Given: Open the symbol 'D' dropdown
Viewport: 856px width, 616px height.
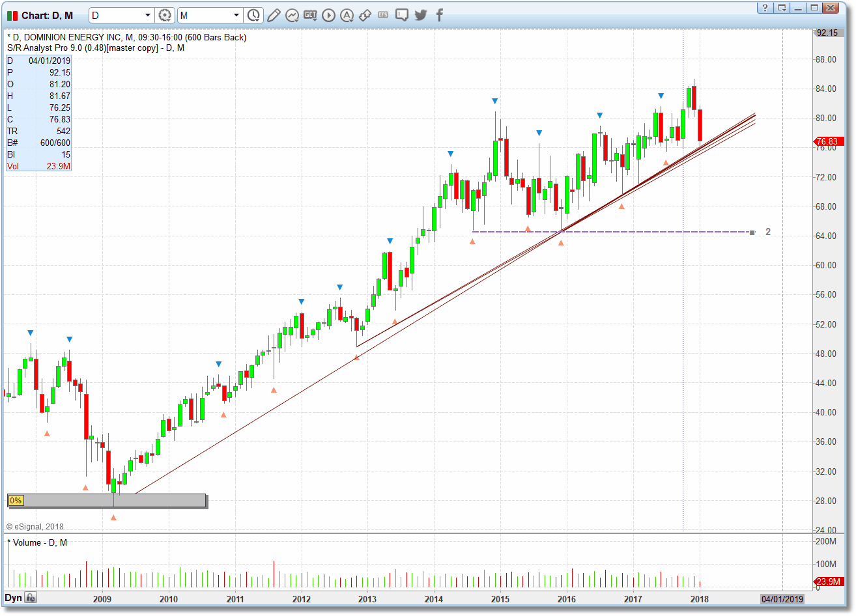Looking at the screenshot, I should pyautogui.click(x=148, y=14).
